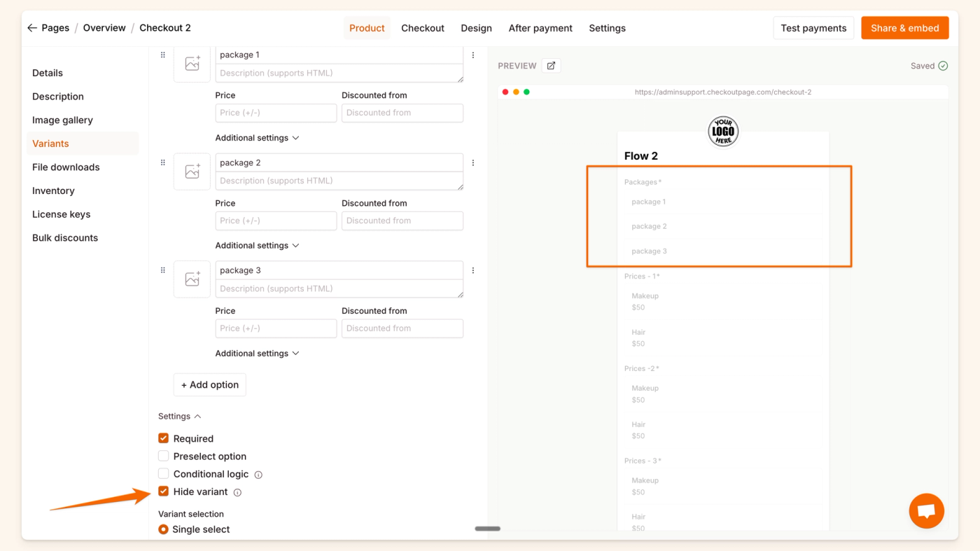
Task: Click the logo placeholder in preview
Action: click(723, 132)
